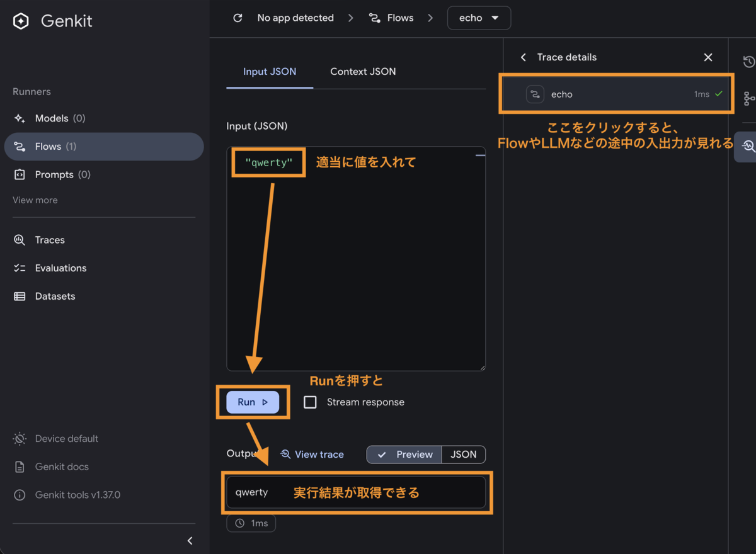Open the echo trace span row
Viewport: 756px width, 554px height.
[616, 94]
